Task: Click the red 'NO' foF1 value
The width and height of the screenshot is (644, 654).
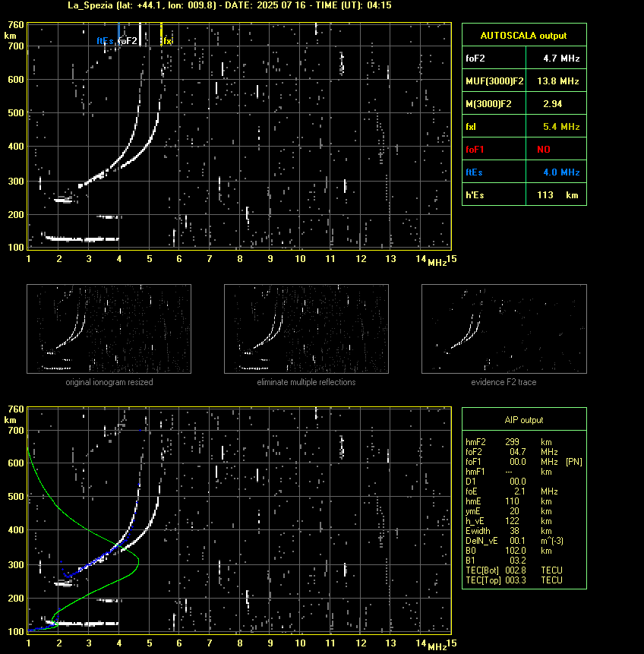Action: (x=544, y=150)
